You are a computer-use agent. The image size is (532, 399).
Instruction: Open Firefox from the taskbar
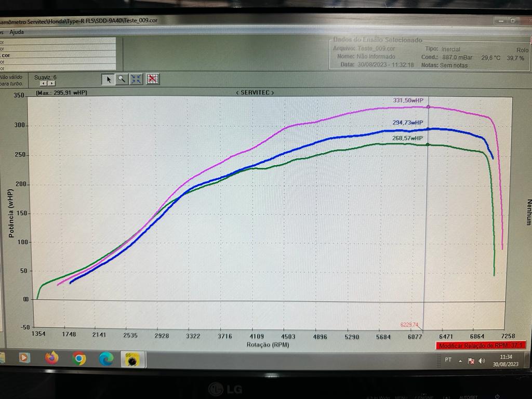click(x=50, y=358)
